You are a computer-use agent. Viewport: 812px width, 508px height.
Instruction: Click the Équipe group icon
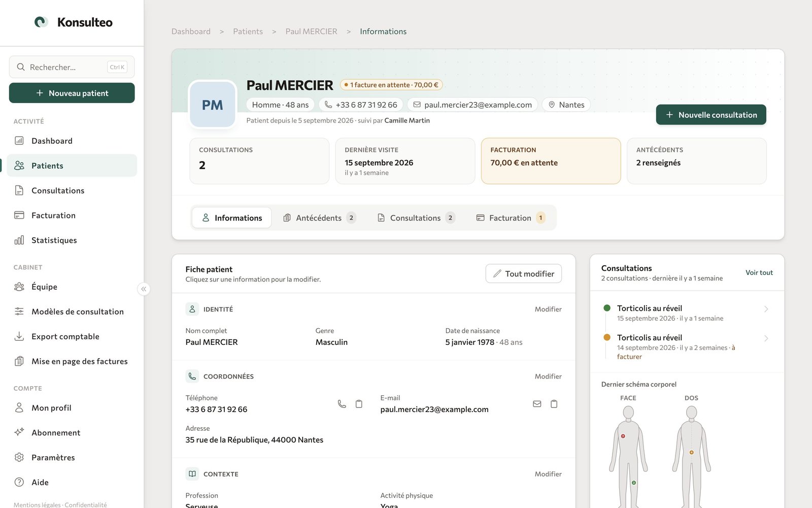[x=19, y=287]
